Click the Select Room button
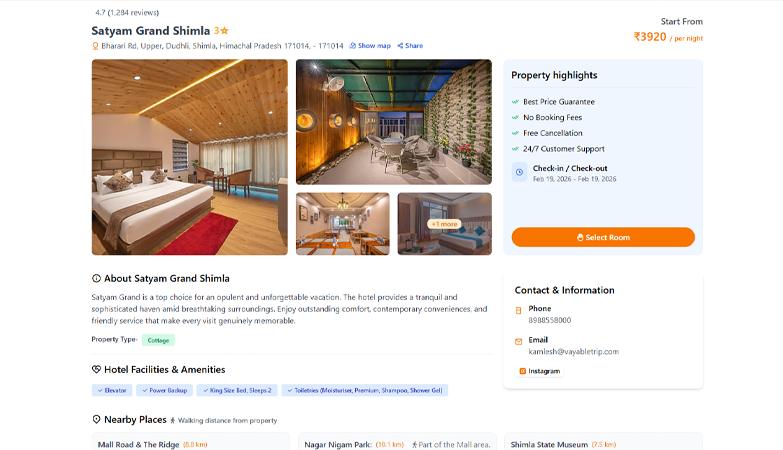The image size is (783, 450). pyautogui.click(x=603, y=237)
